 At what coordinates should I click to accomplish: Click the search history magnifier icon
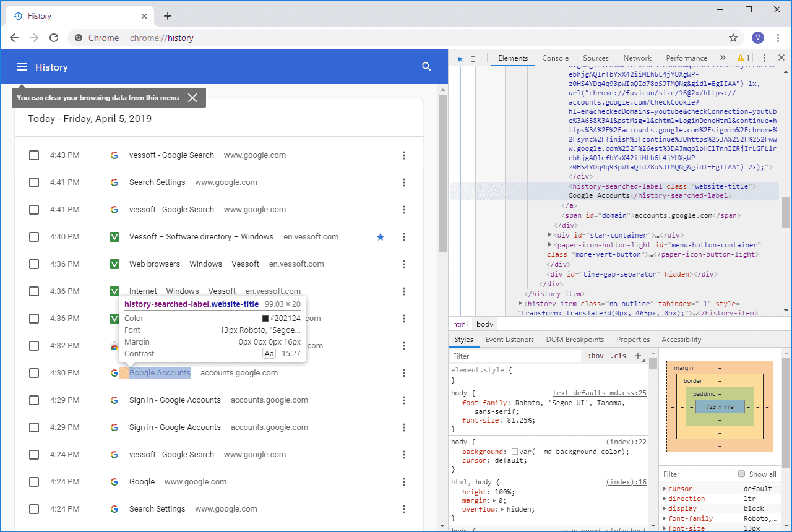(x=426, y=67)
